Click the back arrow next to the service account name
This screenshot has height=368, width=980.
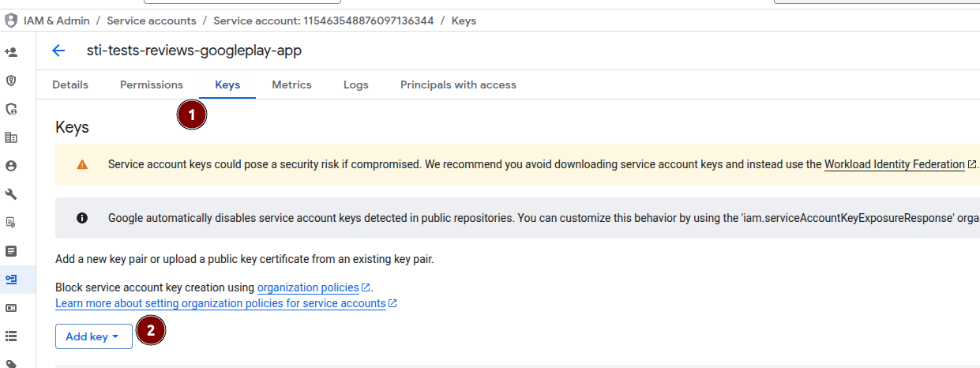tap(58, 51)
